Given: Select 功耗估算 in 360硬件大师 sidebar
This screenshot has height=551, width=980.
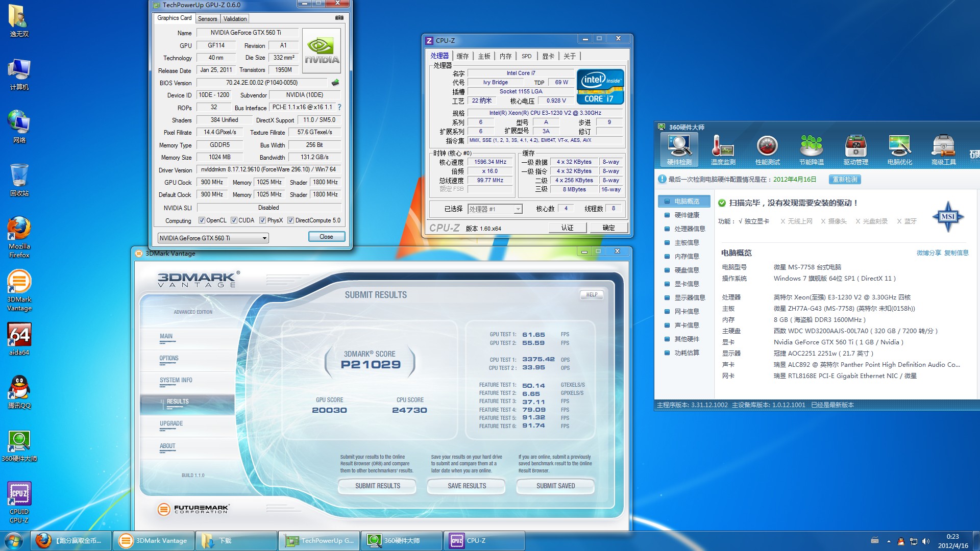Looking at the screenshot, I should pyautogui.click(x=684, y=353).
